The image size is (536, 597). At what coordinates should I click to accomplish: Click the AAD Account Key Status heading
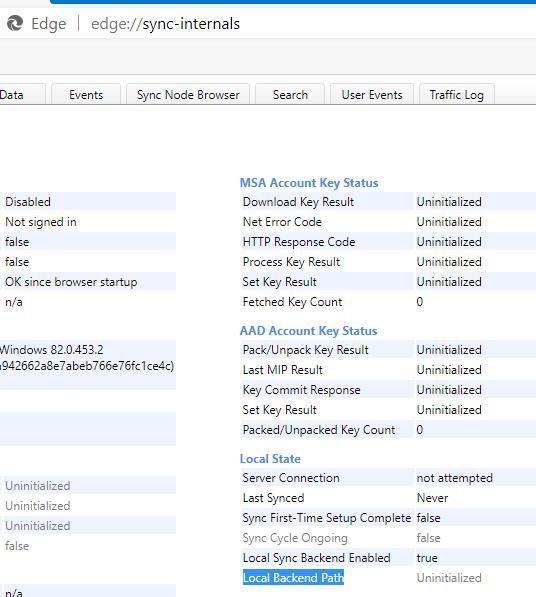click(x=309, y=331)
